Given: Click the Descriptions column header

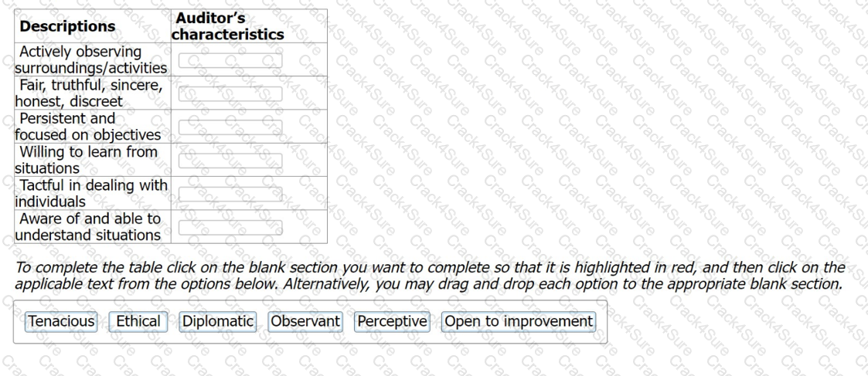Looking at the screenshot, I should [68, 26].
